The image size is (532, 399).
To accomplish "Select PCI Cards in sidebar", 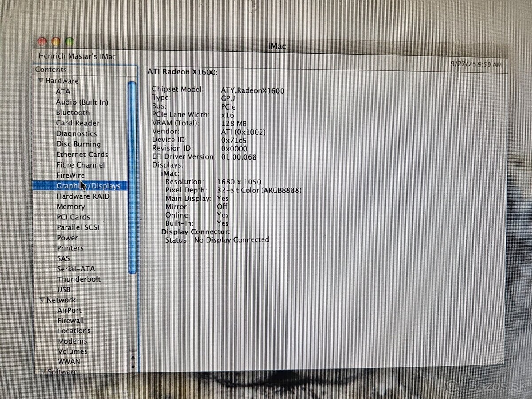I will (73, 217).
